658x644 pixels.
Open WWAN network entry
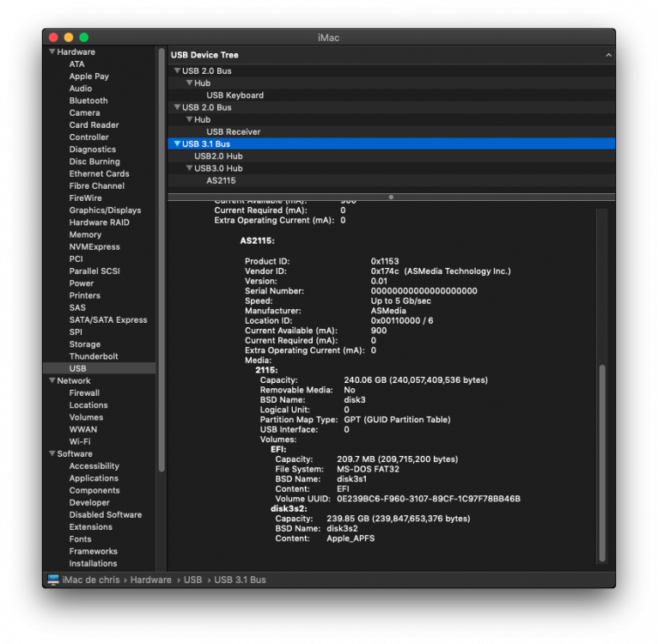pyautogui.click(x=83, y=429)
